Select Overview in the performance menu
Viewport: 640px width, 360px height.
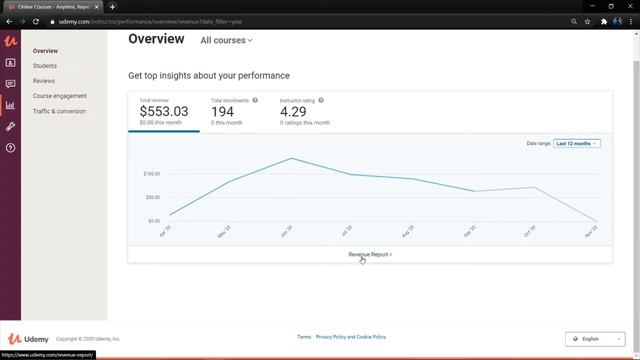[45, 51]
